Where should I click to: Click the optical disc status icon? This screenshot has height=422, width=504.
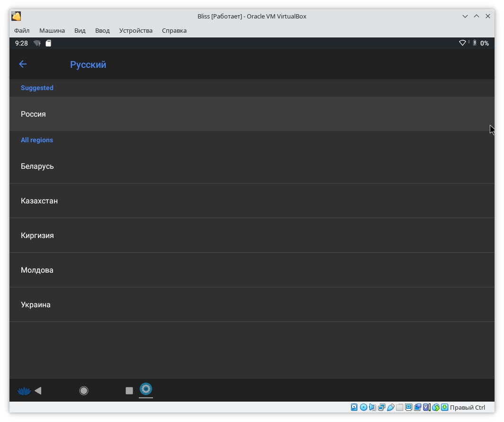point(363,407)
